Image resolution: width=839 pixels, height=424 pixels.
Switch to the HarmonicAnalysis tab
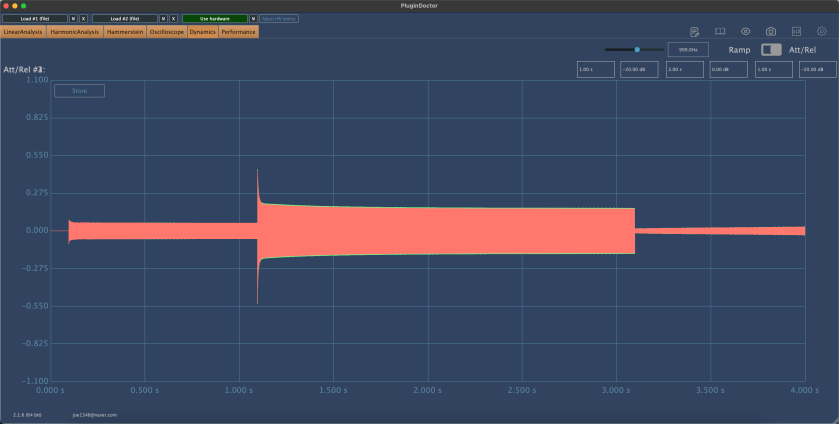coord(75,32)
